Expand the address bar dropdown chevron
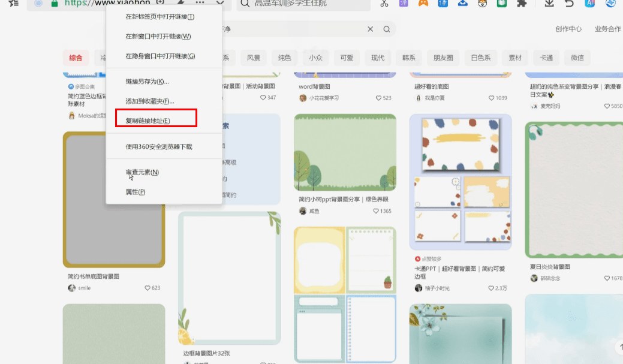Image resolution: width=623 pixels, height=364 pixels. click(x=219, y=3)
